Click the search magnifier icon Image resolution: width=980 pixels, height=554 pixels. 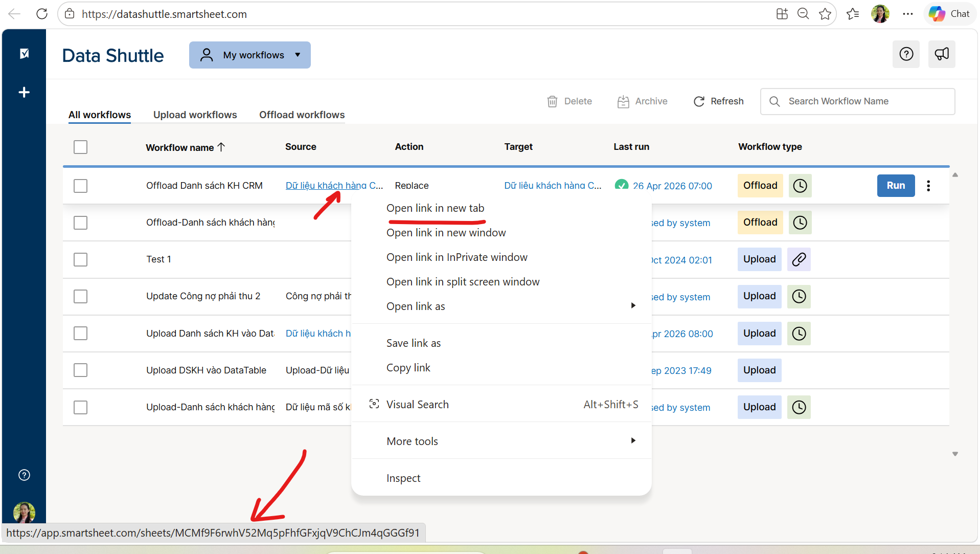pos(774,101)
